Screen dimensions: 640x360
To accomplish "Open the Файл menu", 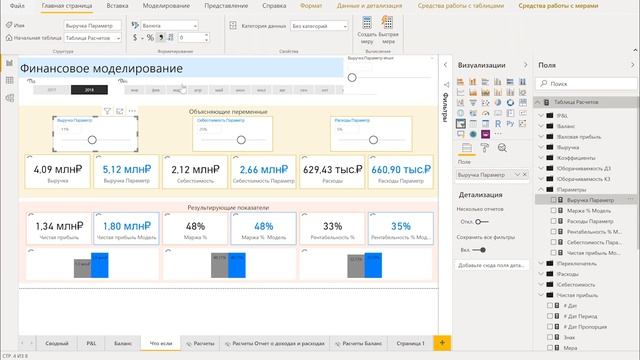I will click(17, 6).
